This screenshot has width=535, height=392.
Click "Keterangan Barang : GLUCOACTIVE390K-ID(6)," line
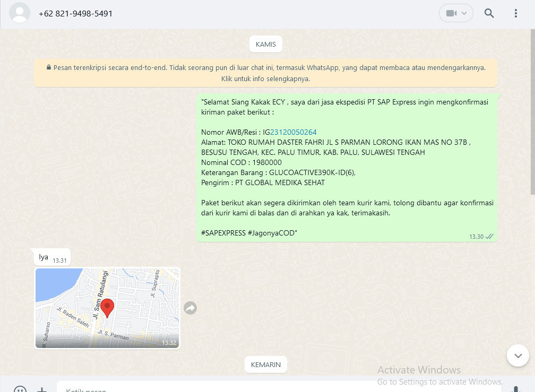click(x=278, y=173)
